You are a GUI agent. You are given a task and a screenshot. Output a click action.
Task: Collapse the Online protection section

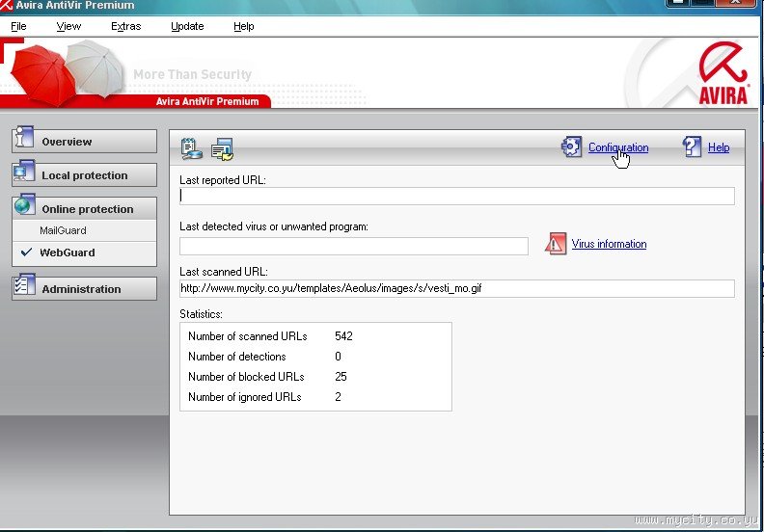(85, 209)
